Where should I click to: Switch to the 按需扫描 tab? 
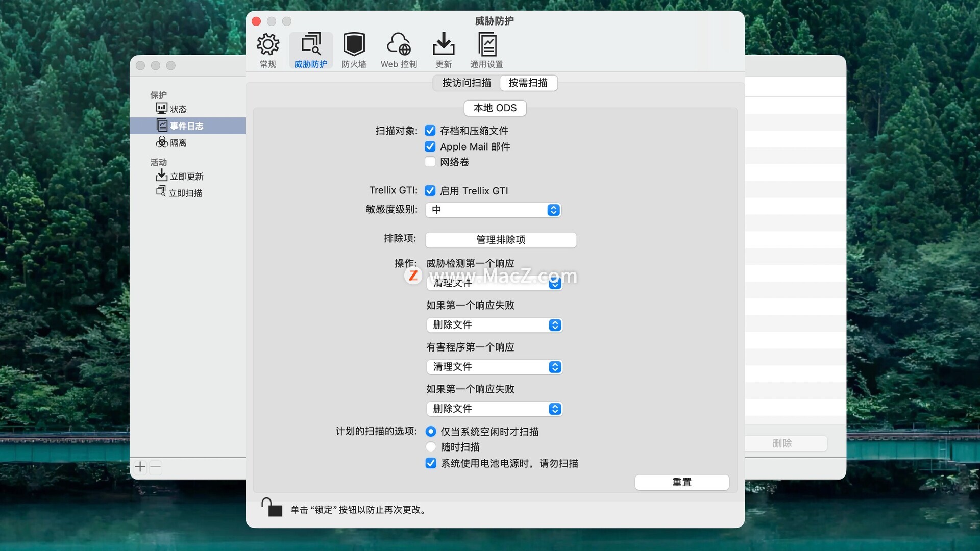pos(528,83)
